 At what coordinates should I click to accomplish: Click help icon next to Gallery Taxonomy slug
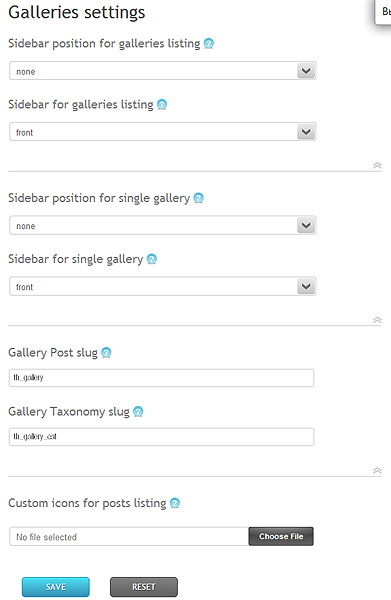point(138,412)
